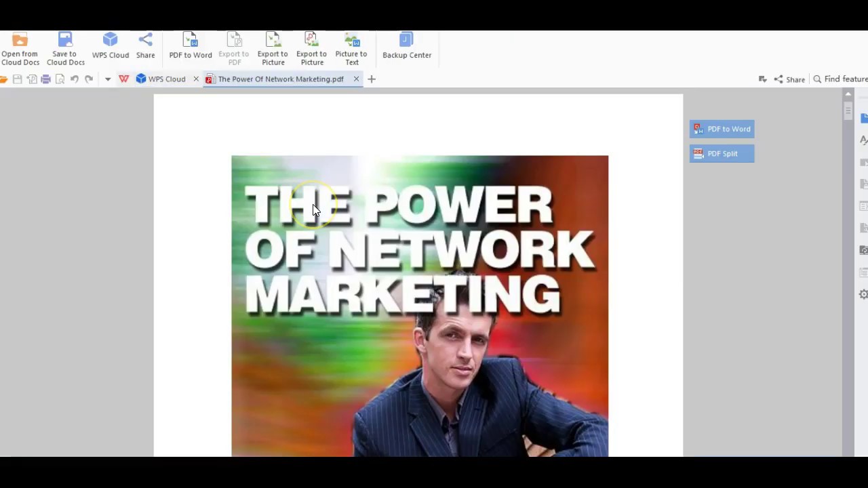Click the vertical scrollbar up arrow
This screenshot has width=868, height=488.
pyautogui.click(x=848, y=94)
